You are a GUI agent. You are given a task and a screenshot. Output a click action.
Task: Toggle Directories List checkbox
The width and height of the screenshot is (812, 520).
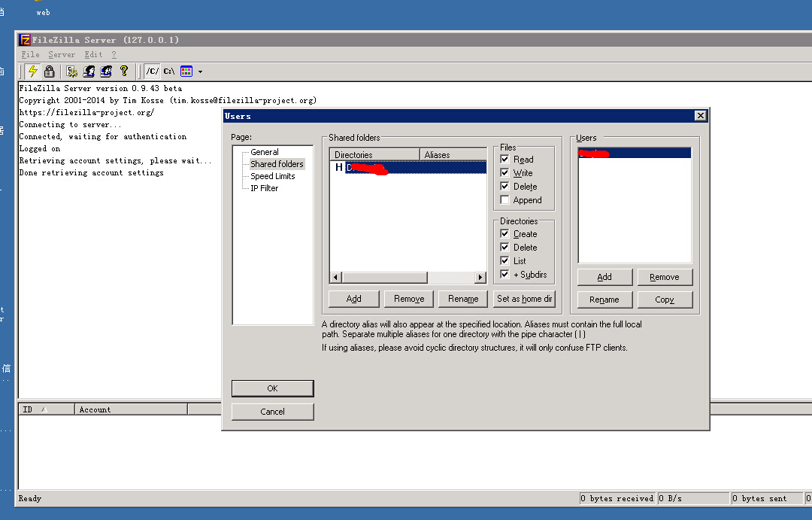505,261
